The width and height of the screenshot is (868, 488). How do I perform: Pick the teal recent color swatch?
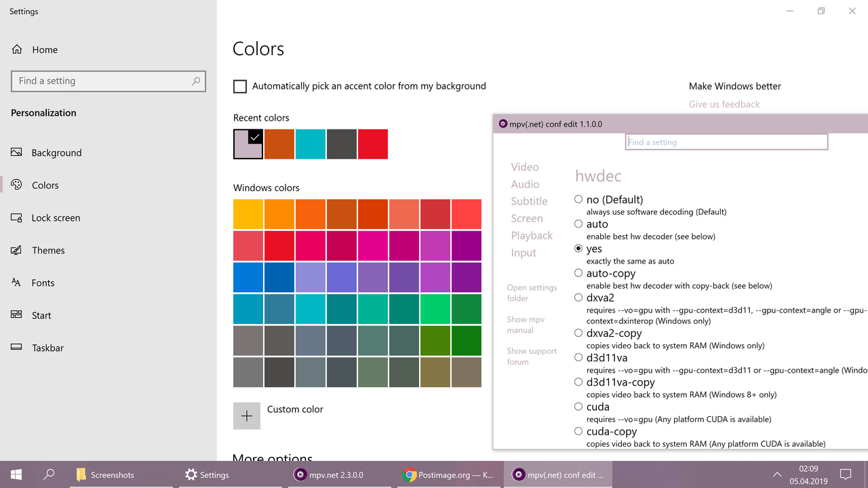[x=311, y=144]
